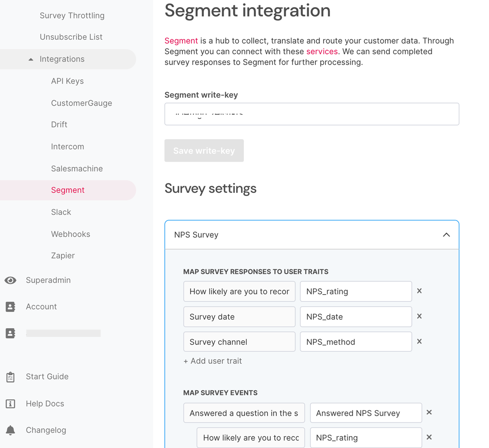The image size is (489, 448).
Task: Select Slack in the integrations list
Action: coord(61,212)
